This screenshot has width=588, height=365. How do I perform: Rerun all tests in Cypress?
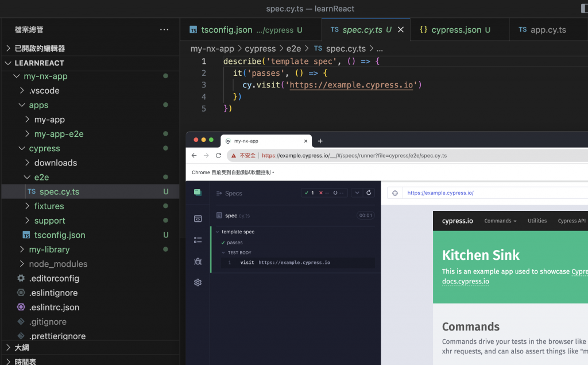(369, 193)
